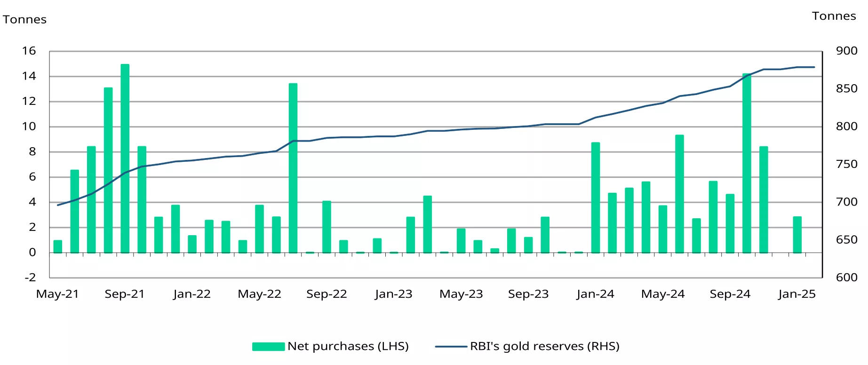Viewport: 868px width, 365px height.
Task: Click the Jan-24 x-axis label
Action: click(595, 294)
